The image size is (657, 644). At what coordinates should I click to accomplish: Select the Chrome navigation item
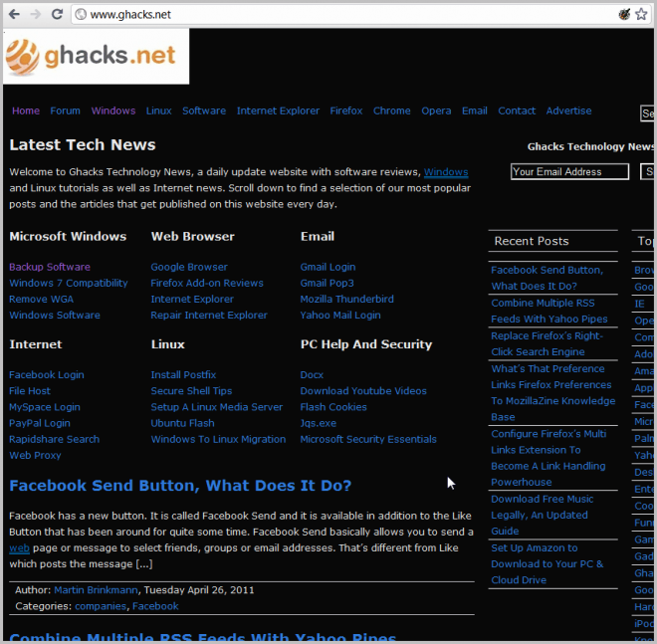click(x=391, y=111)
